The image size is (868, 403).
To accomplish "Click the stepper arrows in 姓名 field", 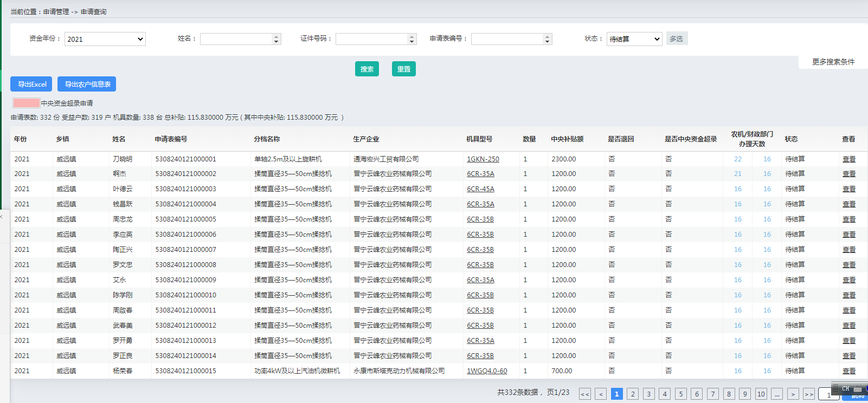I will (x=277, y=39).
